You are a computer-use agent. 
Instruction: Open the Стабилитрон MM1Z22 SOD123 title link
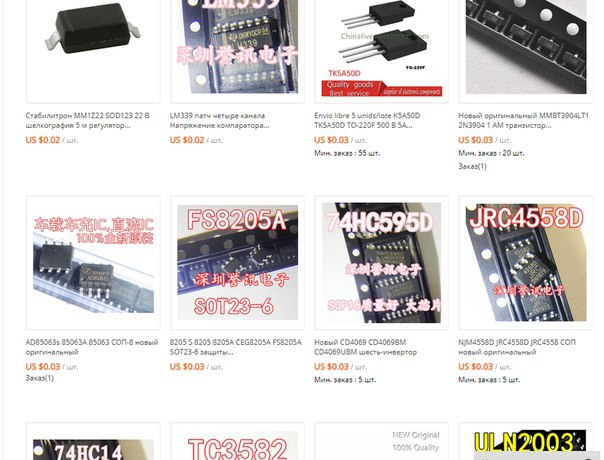87,120
